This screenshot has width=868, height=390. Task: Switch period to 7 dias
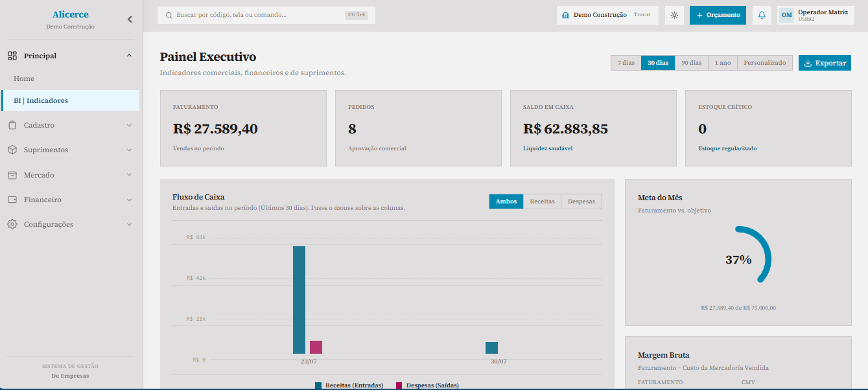(x=626, y=63)
